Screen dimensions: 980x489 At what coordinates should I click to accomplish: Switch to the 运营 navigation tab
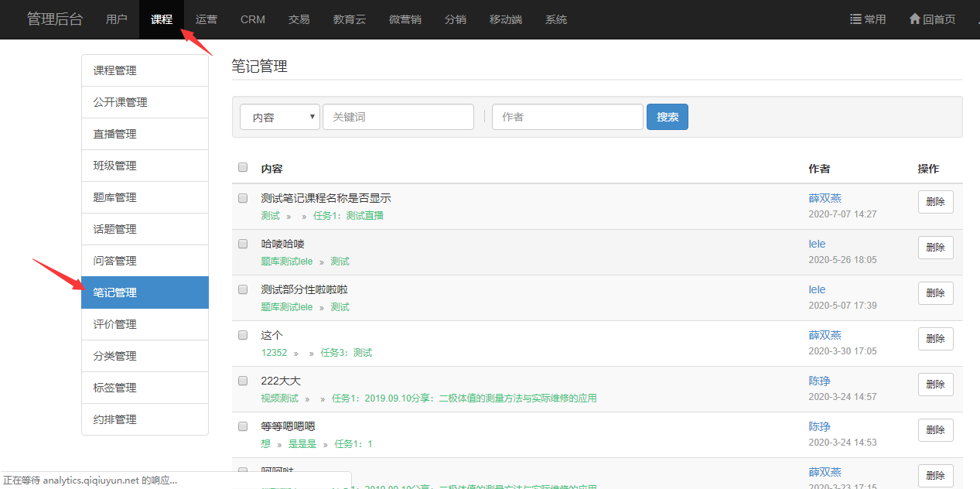pyautogui.click(x=207, y=19)
